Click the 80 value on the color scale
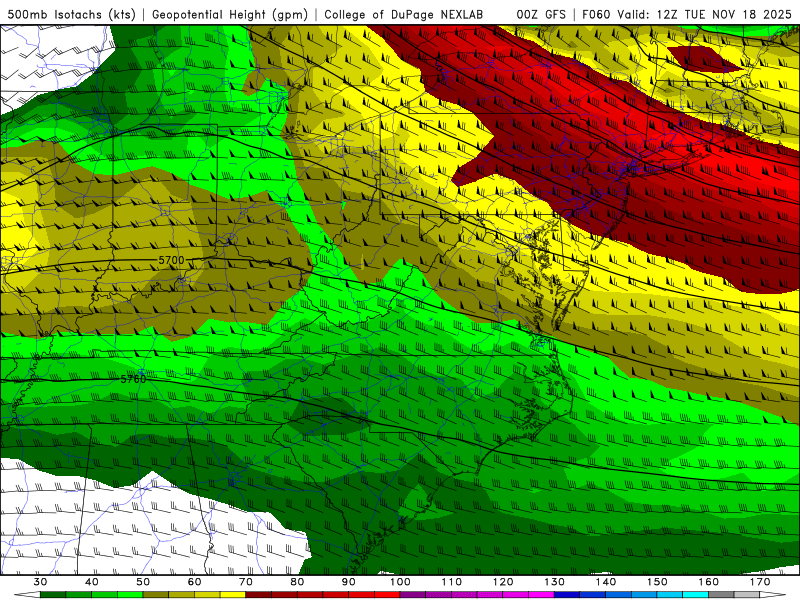Viewport: 800px width, 600px height. (297, 582)
